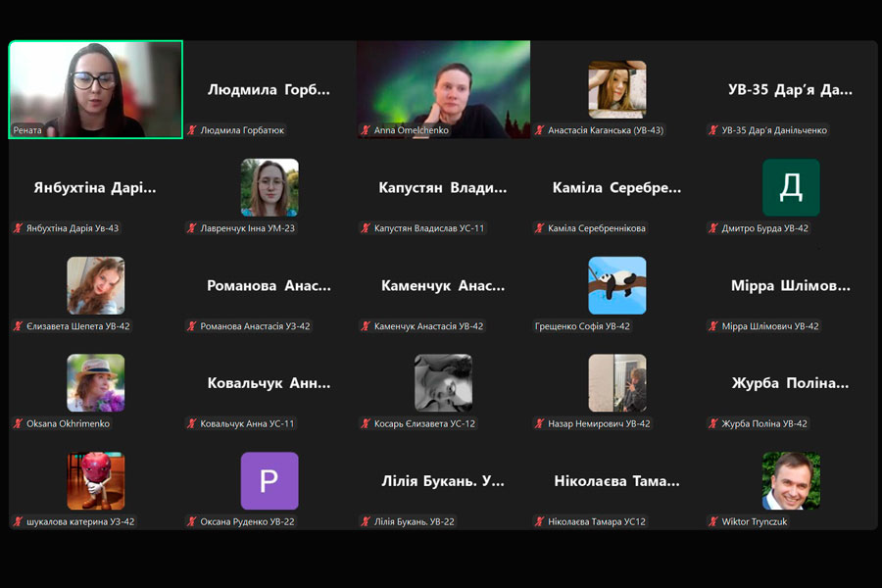The width and height of the screenshot is (882, 588).
Task: Click Wiktor Trynczuk's profile photo
Action: tap(791, 481)
